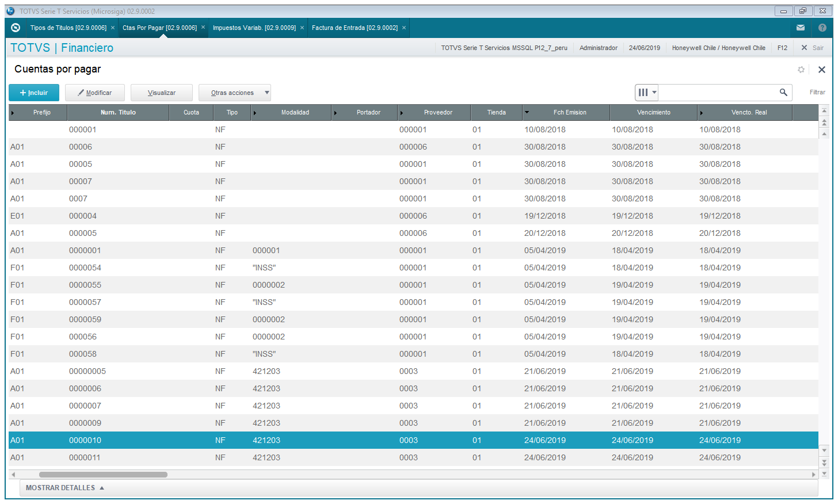The width and height of the screenshot is (838, 504).
Task: Expand MOSTRAR DETALLES panel
Action: (x=65, y=488)
